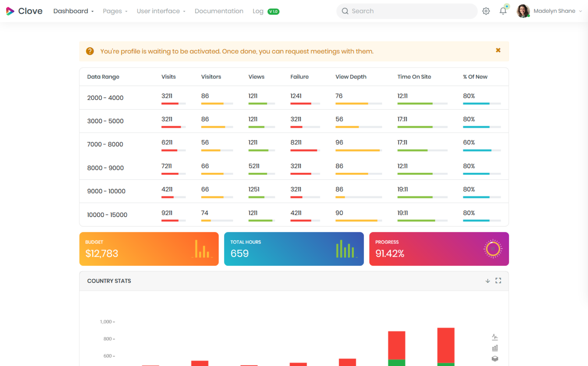This screenshot has width=588, height=366.
Task: Click % Of New progress bar in 10000 - 15000 row
Action: click(482, 221)
